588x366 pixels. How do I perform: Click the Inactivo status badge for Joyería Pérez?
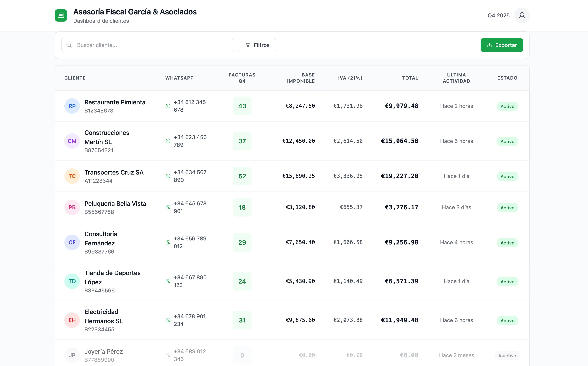tap(507, 356)
